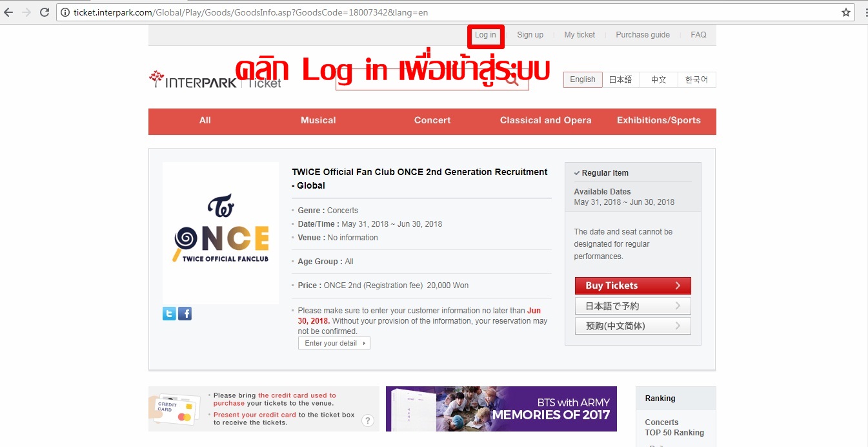Click the credit card help question icon
The image size is (868, 447).
(368, 421)
